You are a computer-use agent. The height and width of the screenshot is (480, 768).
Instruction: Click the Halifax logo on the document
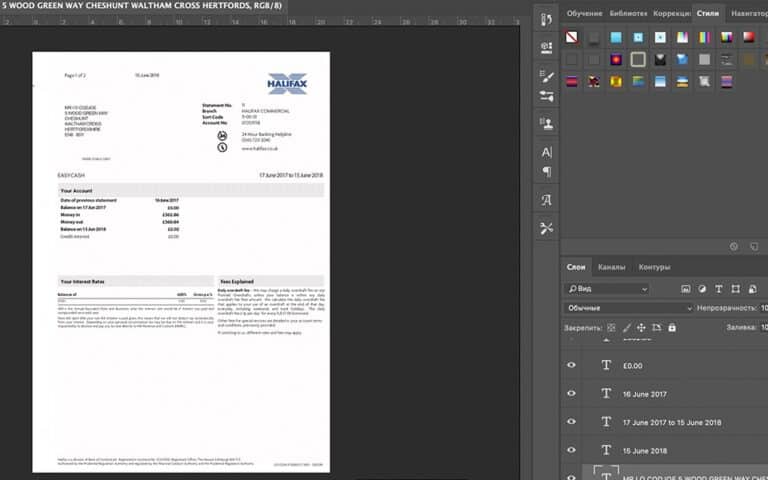pos(291,83)
